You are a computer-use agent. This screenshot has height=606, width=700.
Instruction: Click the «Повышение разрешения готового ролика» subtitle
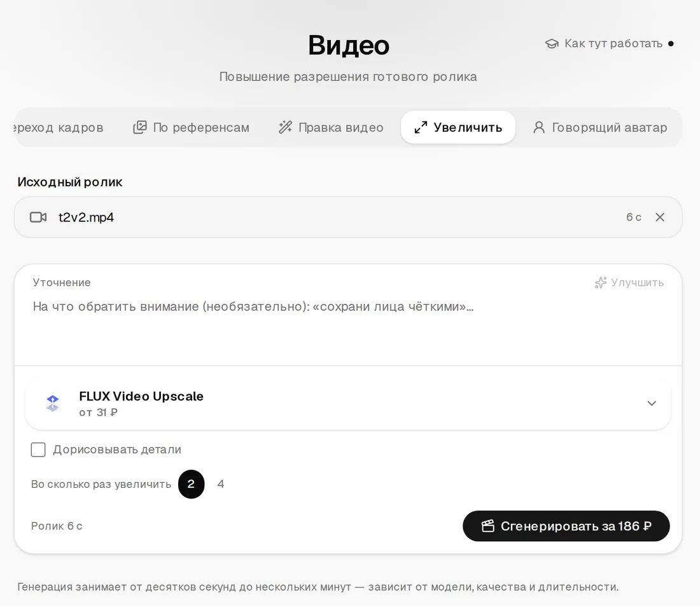click(x=348, y=77)
